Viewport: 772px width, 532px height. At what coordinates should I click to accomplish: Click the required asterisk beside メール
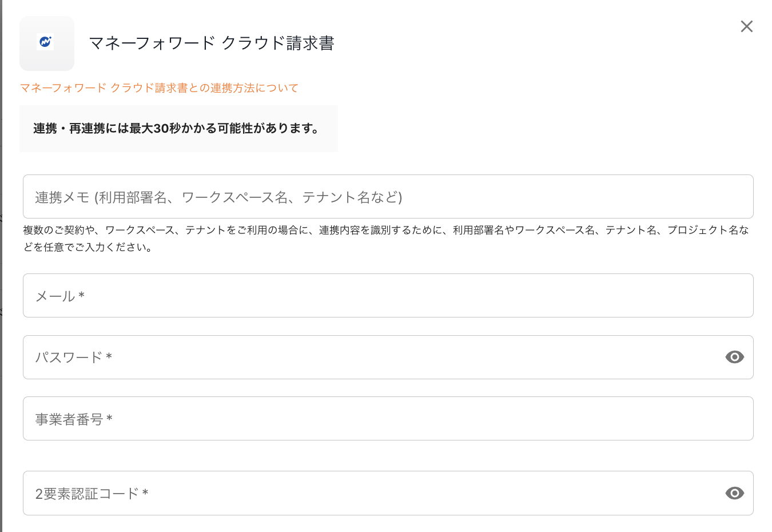(82, 296)
